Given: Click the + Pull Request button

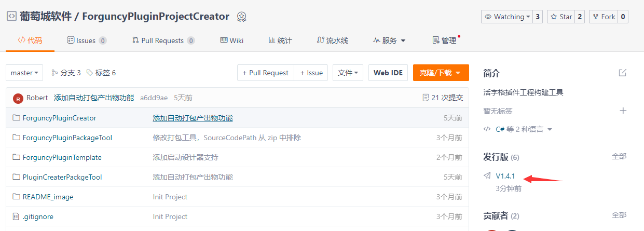Looking at the screenshot, I should [x=266, y=73].
